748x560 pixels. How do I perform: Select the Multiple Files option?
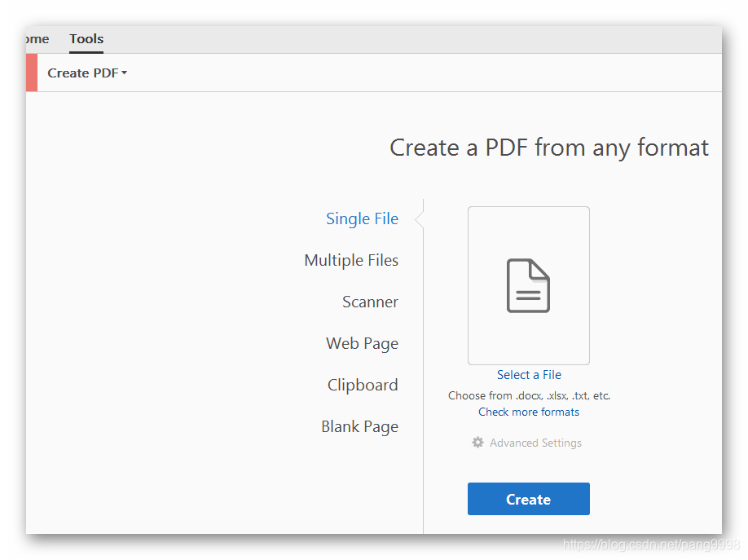coord(351,260)
